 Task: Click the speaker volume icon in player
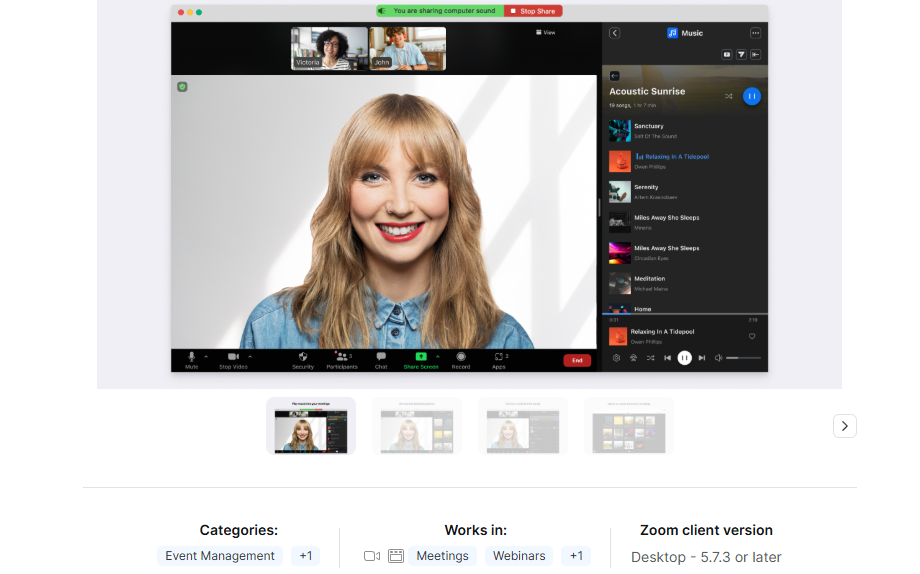[x=718, y=358]
